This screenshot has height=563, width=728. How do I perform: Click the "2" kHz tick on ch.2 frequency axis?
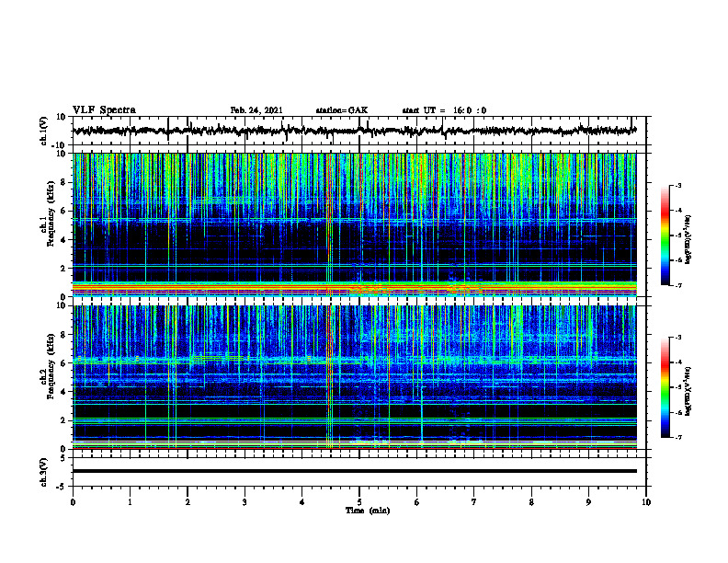coord(63,420)
